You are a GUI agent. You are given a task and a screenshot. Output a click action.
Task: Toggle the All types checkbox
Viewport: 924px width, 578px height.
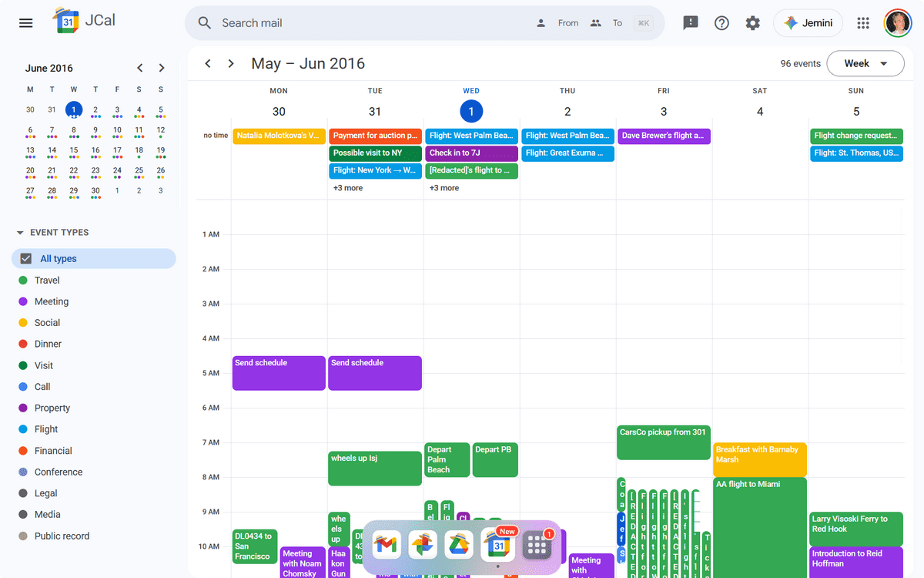pyautogui.click(x=25, y=259)
